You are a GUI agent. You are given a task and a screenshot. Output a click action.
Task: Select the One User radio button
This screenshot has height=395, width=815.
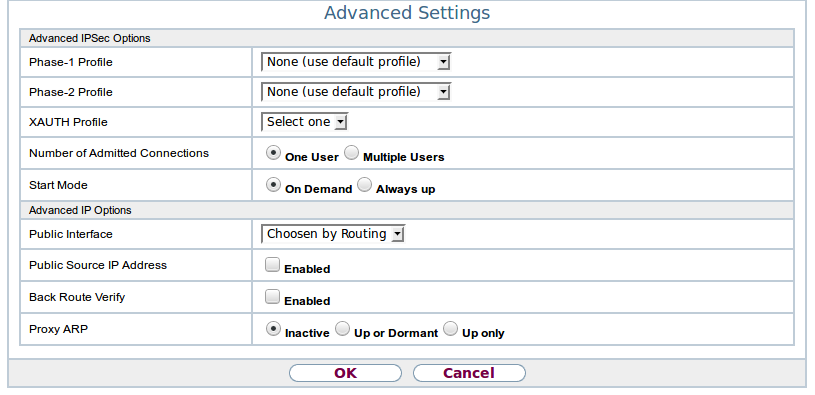click(273, 153)
